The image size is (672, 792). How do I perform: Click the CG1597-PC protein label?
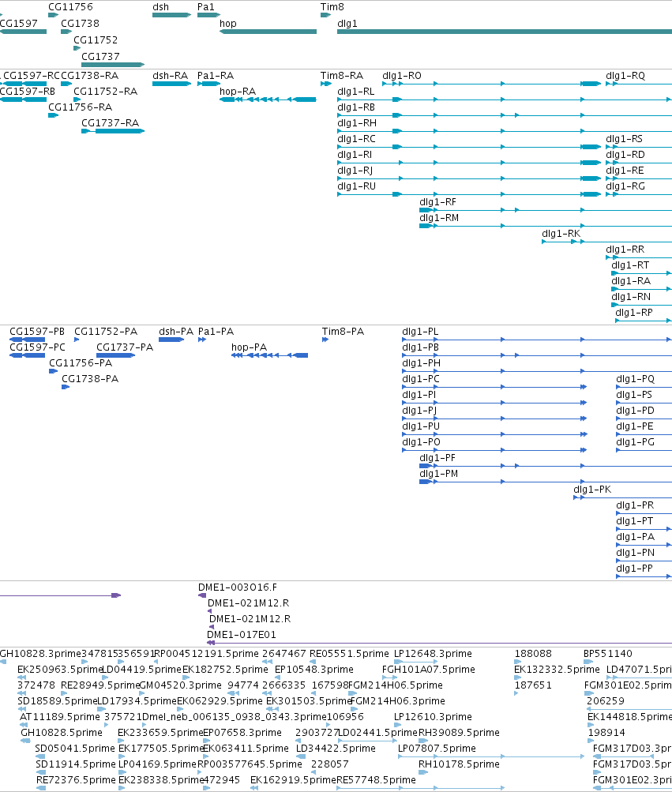click(x=37, y=347)
